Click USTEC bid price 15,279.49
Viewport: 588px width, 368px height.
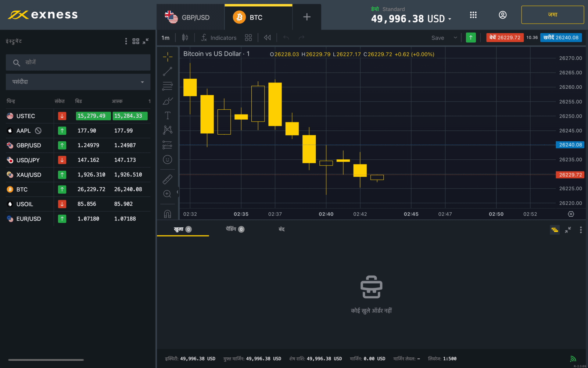click(x=93, y=116)
